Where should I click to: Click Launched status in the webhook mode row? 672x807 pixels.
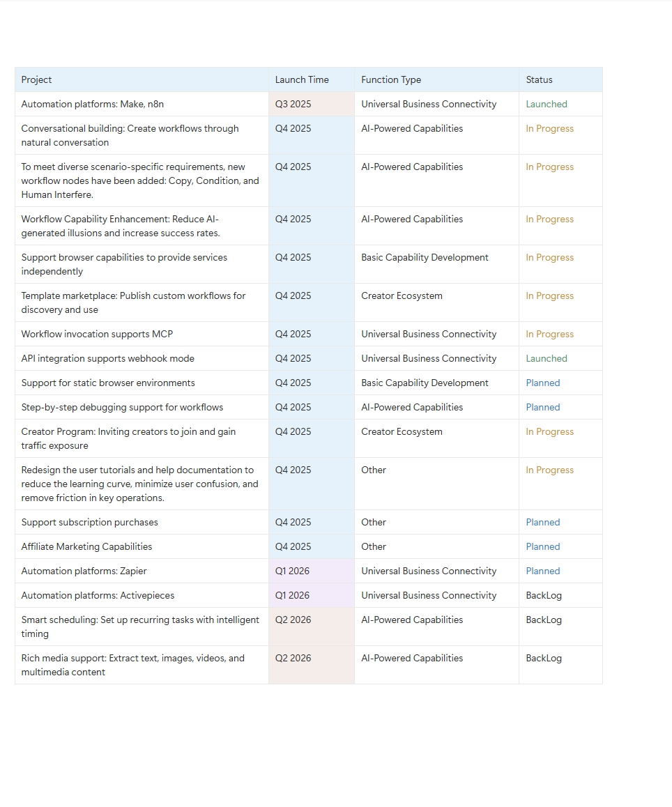click(547, 358)
